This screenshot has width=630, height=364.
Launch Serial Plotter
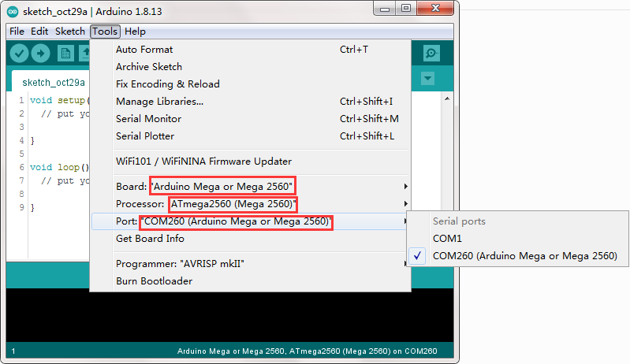tap(250, 136)
